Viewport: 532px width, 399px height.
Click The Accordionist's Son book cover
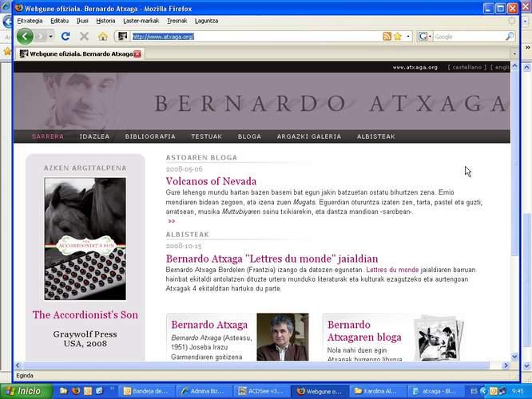point(85,239)
